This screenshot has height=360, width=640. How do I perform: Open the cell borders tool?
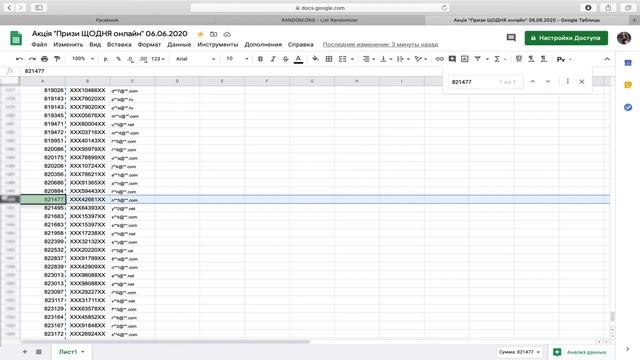329,59
